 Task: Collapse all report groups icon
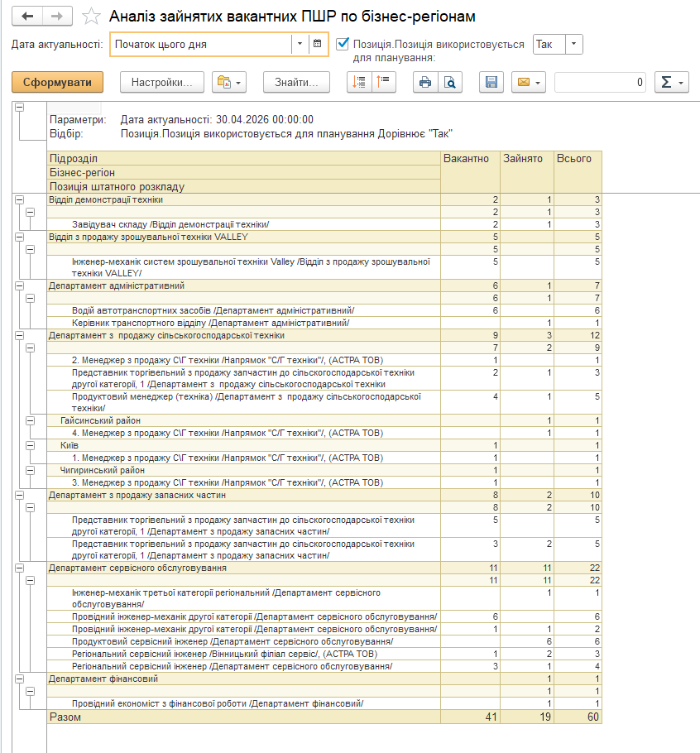coord(385,82)
